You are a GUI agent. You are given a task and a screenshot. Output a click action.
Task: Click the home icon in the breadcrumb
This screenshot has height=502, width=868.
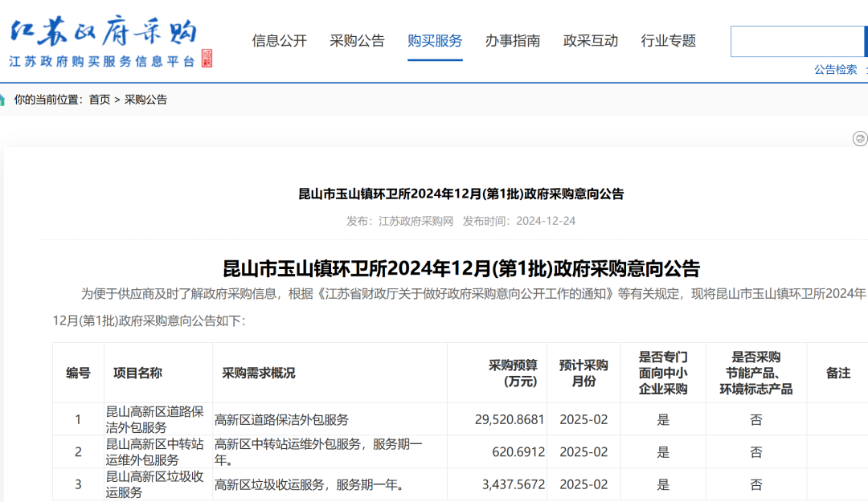pos(2,100)
